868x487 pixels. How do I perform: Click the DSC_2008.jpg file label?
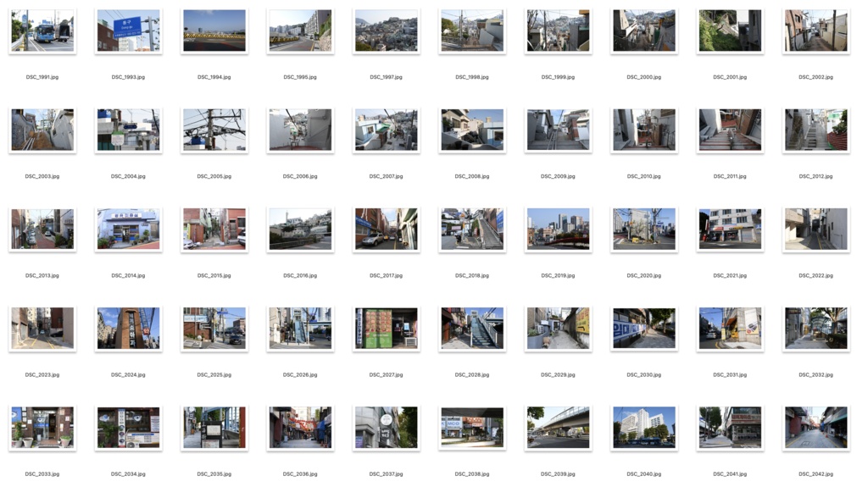[x=472, y=176]
